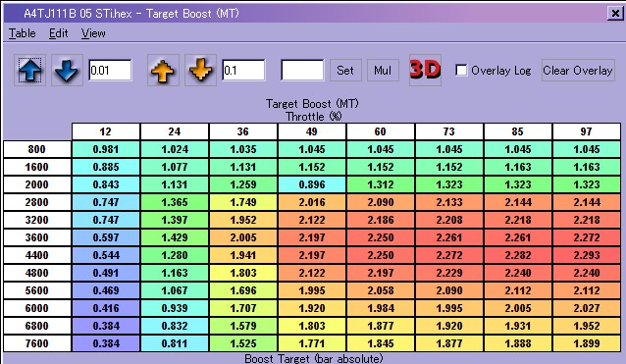Select cell 1.696 in the 5600 row
The image size is (626, 364).
click(243, 290)
